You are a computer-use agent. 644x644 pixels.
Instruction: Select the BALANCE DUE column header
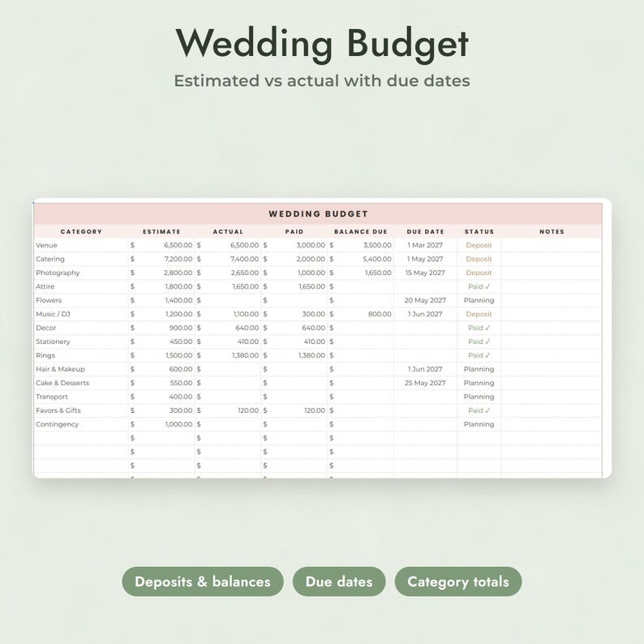coord(361,232)
